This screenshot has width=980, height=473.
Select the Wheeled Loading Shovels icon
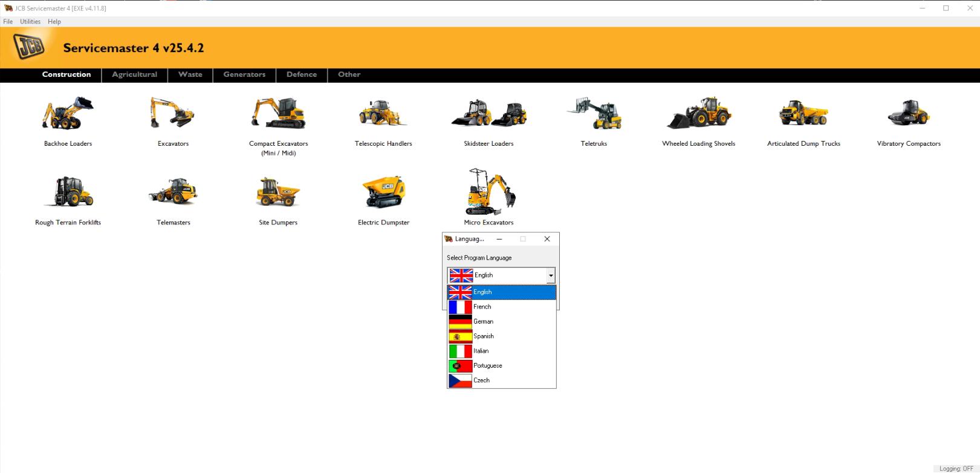coord(699,114)
